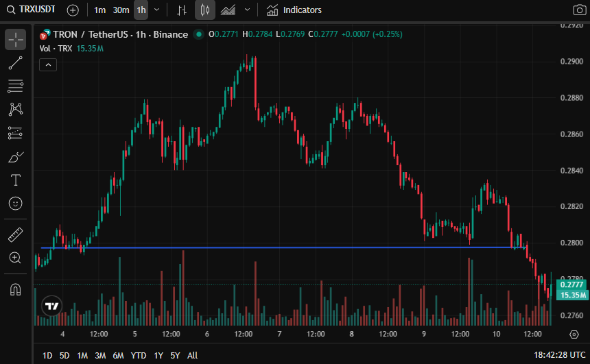The width and height of the screenshot is (590, 364).
Task: Select the ruler measure tool
Action: tap(15, 234)
